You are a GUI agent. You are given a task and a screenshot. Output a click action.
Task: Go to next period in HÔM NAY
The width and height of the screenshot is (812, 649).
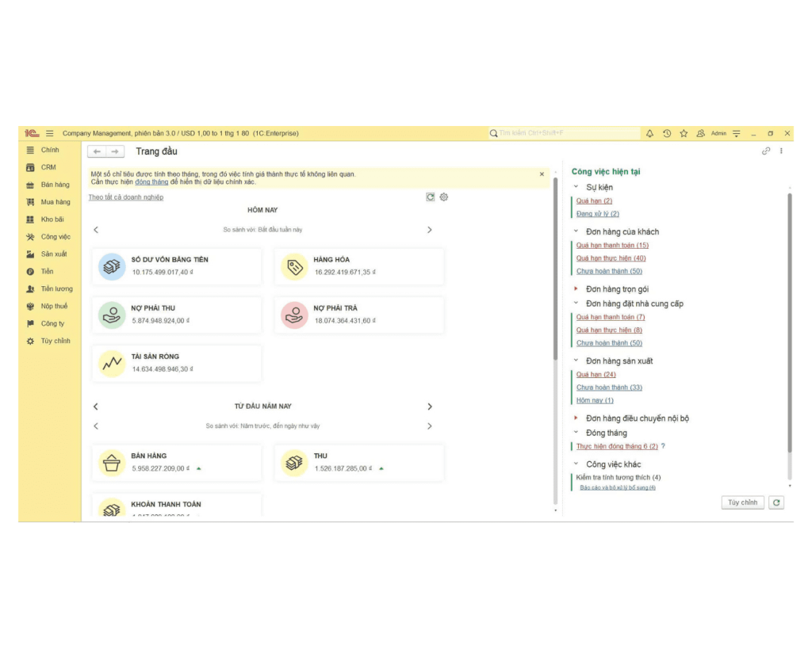(430, 230)
